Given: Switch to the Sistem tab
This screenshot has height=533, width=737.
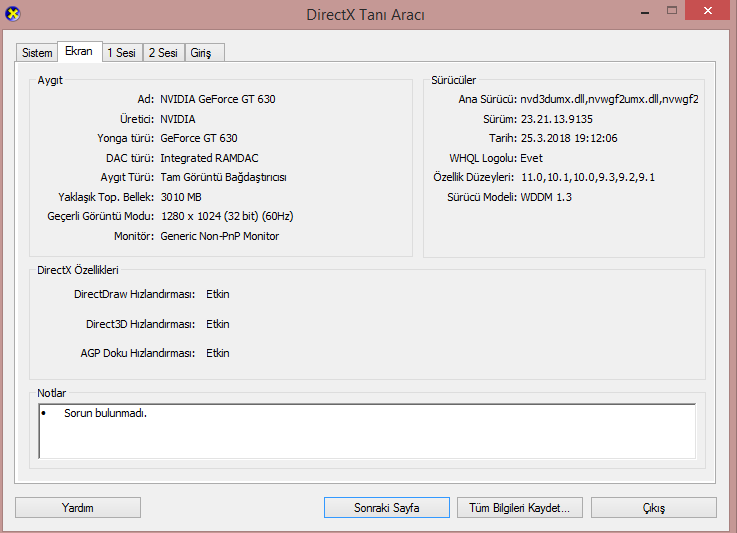Looking at the screenshot, I should [37, 53].
